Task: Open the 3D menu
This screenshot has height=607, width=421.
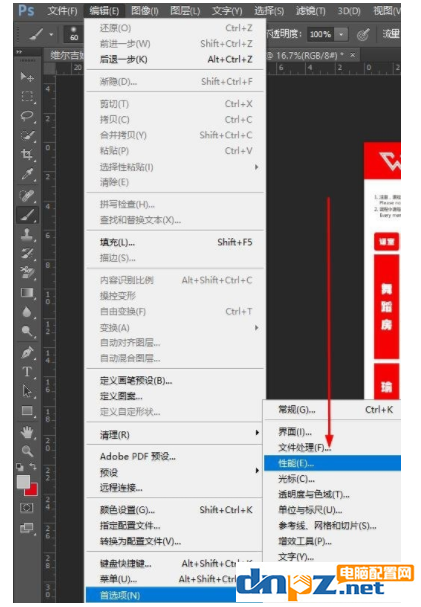Action: 349,11
